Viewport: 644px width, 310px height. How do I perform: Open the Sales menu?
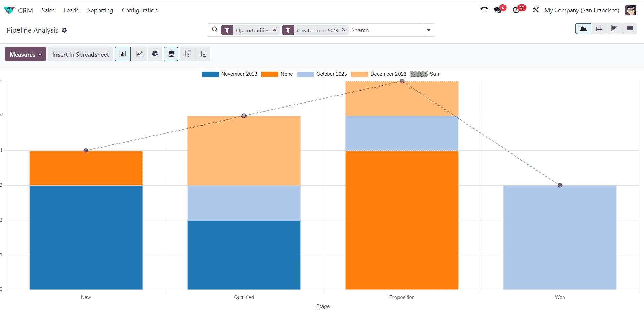pyautogui.click(x=48, y=10)
